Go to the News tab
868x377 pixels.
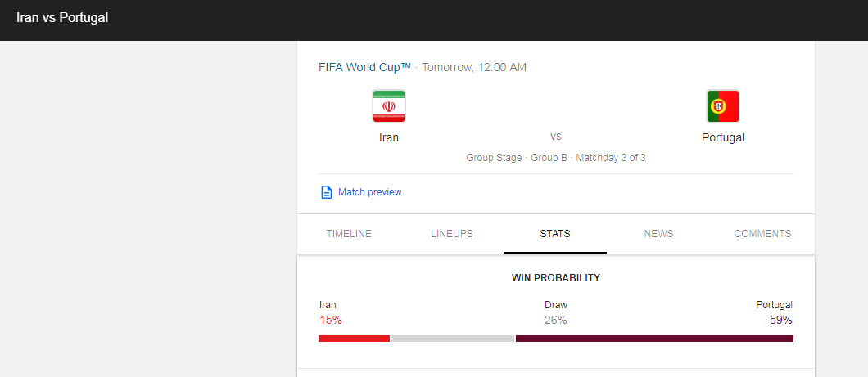click(x=658, y=234)
